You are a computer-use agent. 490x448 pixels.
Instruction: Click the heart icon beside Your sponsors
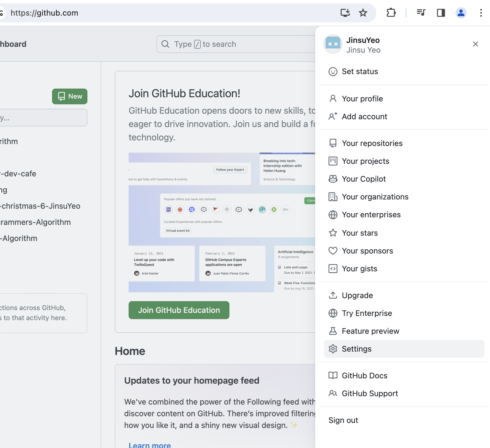333,251
